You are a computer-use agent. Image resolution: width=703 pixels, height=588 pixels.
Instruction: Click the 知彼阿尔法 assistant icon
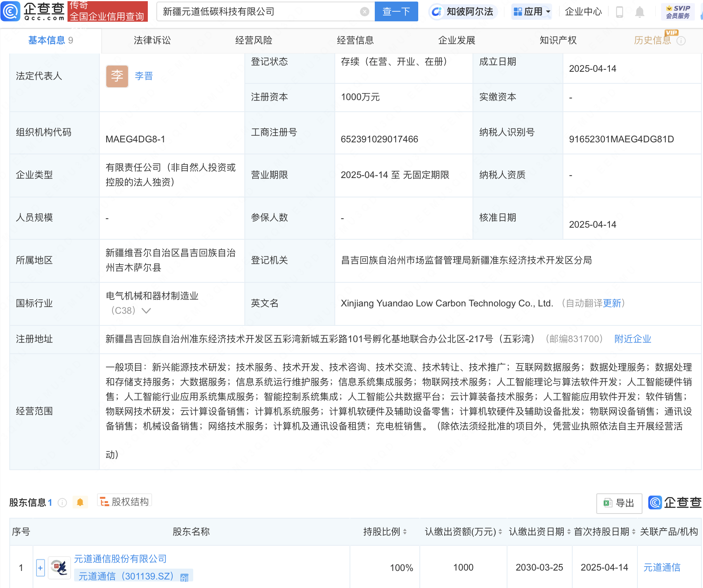click(436, 12)
